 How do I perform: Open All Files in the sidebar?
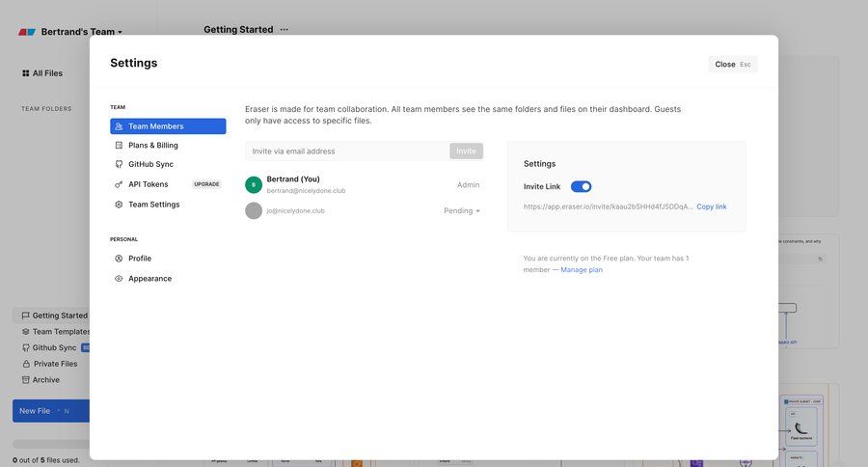[42, 73]
